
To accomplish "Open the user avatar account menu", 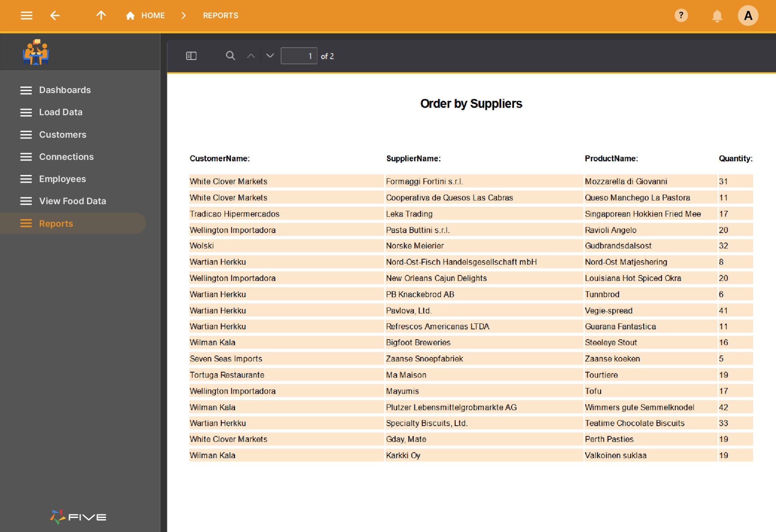I will [748, 16].
